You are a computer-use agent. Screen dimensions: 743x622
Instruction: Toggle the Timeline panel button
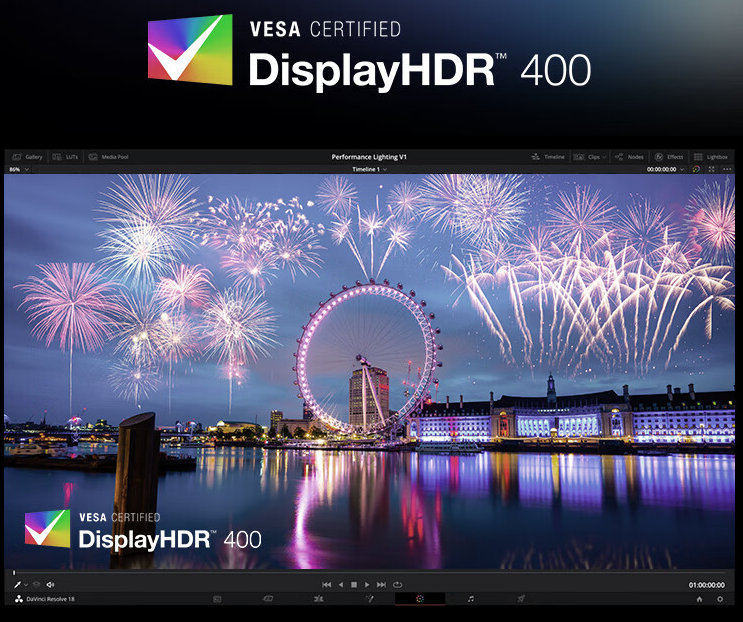(548, 157)
